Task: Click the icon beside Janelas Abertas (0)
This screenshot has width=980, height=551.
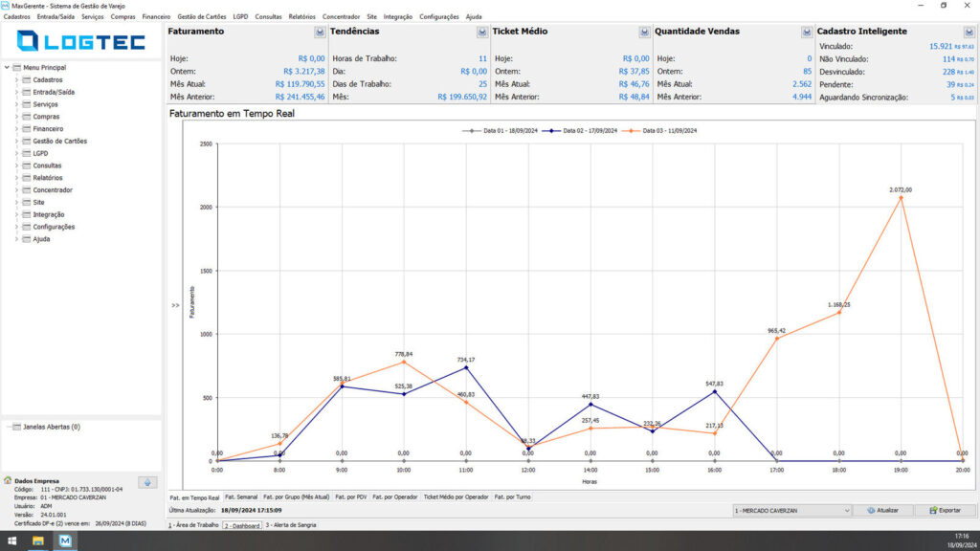Action: 17,427
